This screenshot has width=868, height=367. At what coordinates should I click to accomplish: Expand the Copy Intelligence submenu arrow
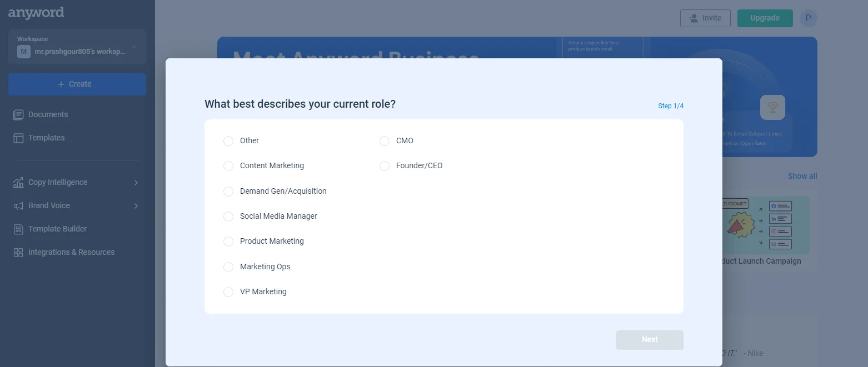[x=136, y=183]
